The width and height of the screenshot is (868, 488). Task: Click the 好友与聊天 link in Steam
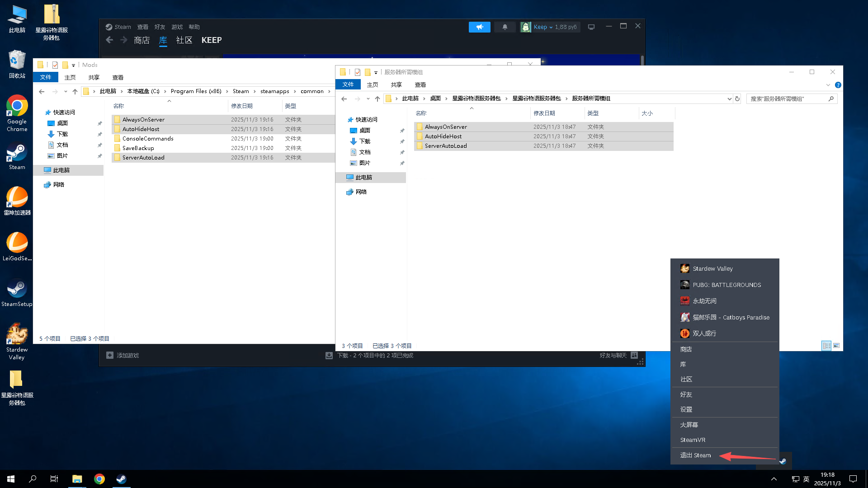[x=613, y=356]
